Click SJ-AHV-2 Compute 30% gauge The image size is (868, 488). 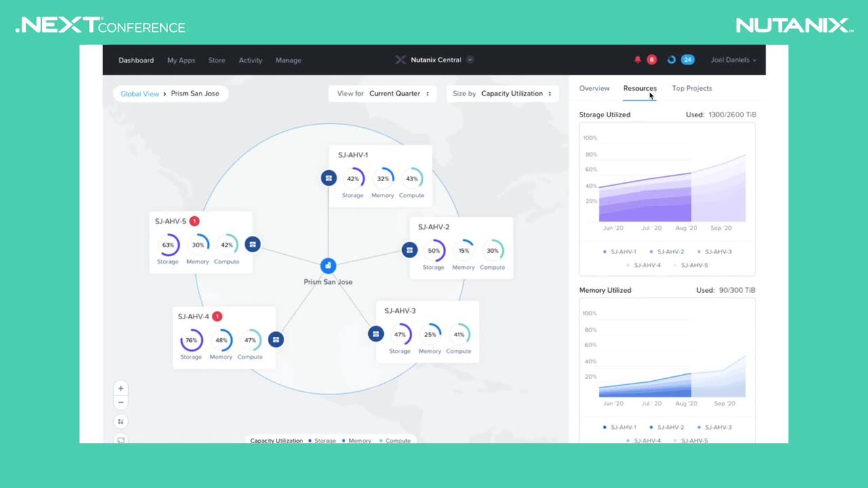pos(492,251)
